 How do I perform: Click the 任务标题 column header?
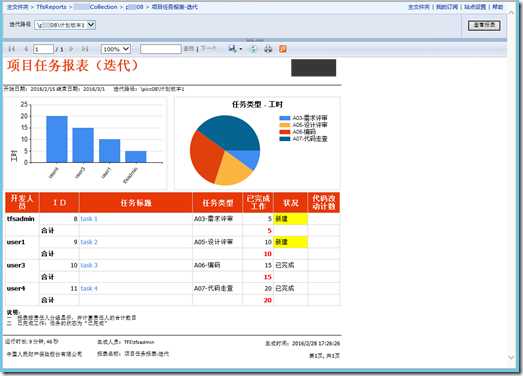[136, 203]
